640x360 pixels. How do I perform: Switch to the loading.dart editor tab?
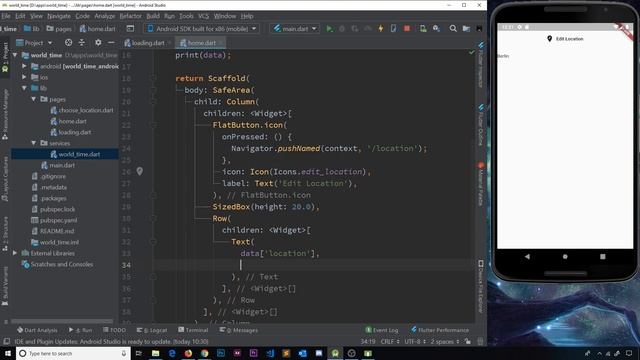(x=147, y=43)
